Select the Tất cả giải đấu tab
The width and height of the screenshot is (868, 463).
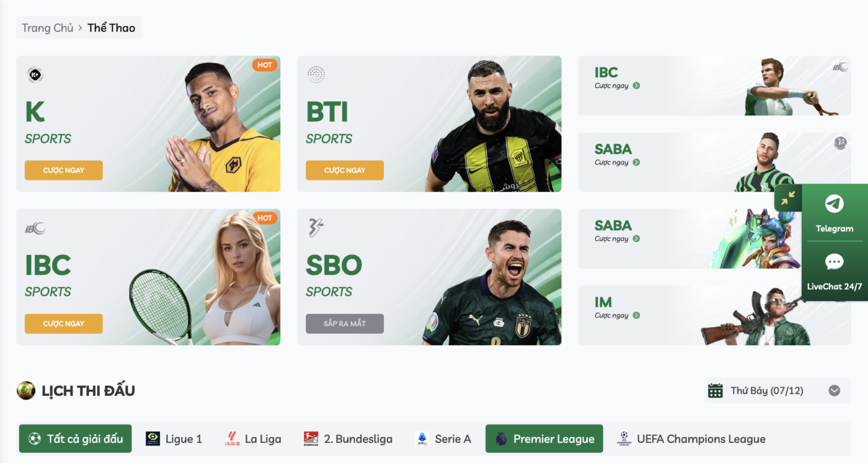tap(76, 439)
